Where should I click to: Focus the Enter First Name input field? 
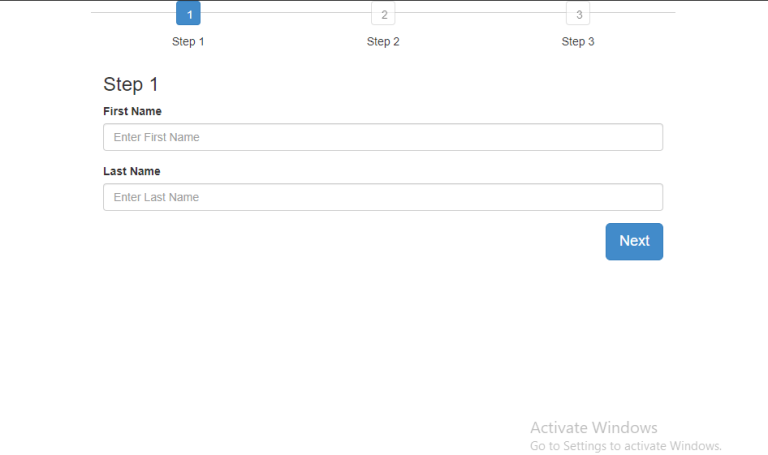383,137
